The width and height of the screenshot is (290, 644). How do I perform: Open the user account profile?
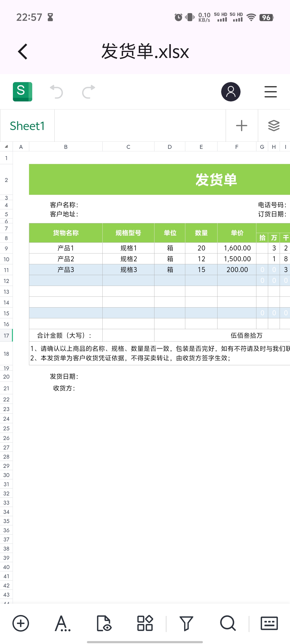[x=230, y=92]
